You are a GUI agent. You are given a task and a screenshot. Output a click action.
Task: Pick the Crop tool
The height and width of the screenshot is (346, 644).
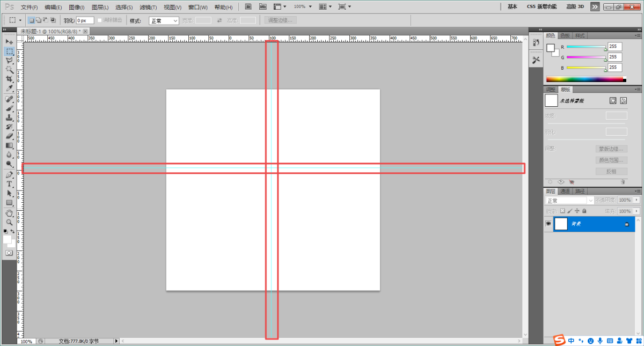[9, 79]
